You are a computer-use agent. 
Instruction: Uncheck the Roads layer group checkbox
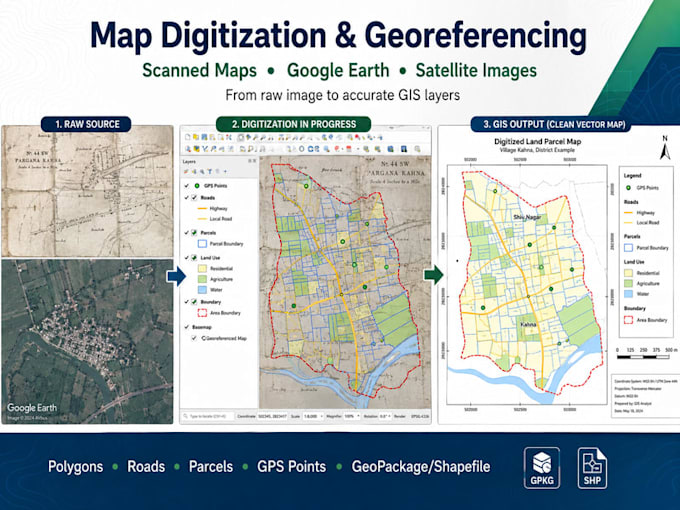[194, 198]
